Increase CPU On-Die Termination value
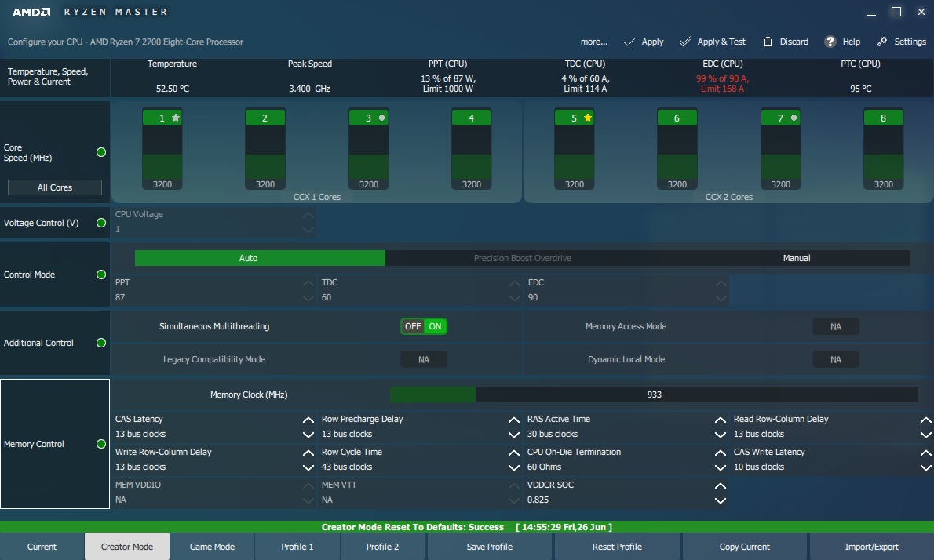The image size is (934, 560). pos(721,453)
